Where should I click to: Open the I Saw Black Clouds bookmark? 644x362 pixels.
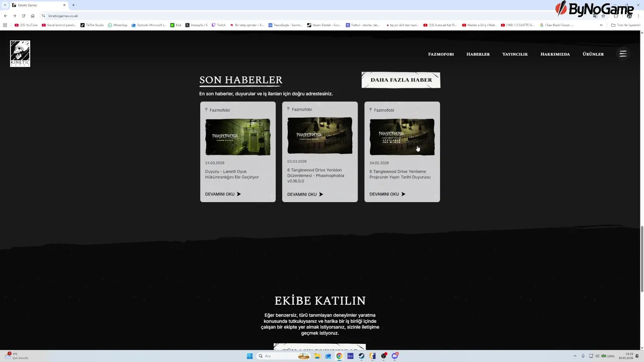tap(557, 25)
